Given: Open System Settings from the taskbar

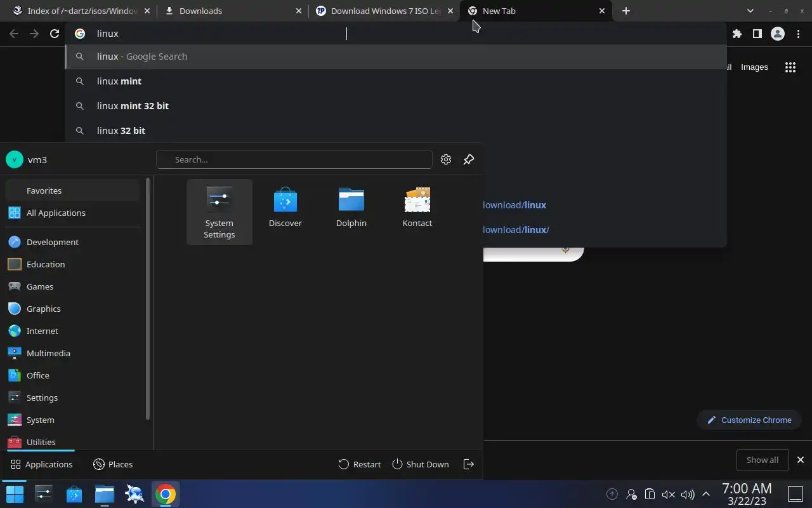Looking at the screenshot, I should coord(44,494).
